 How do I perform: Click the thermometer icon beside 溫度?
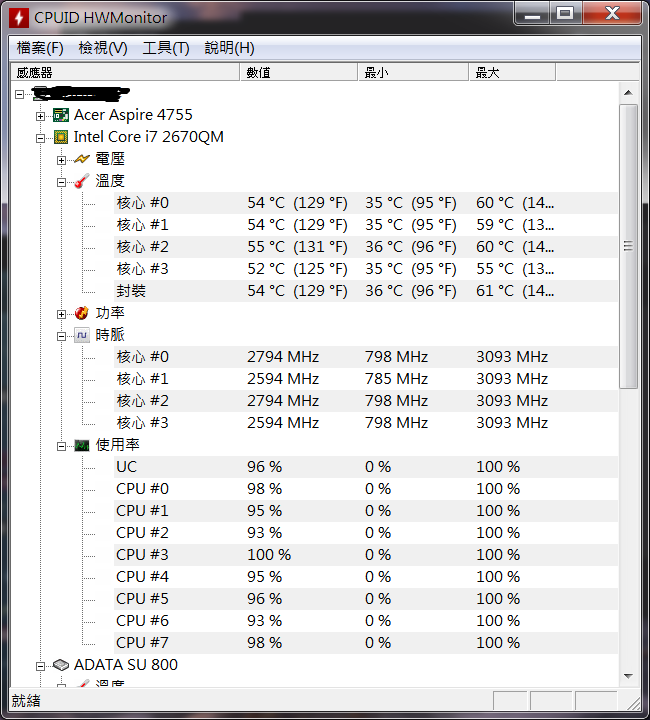[82, 181]
